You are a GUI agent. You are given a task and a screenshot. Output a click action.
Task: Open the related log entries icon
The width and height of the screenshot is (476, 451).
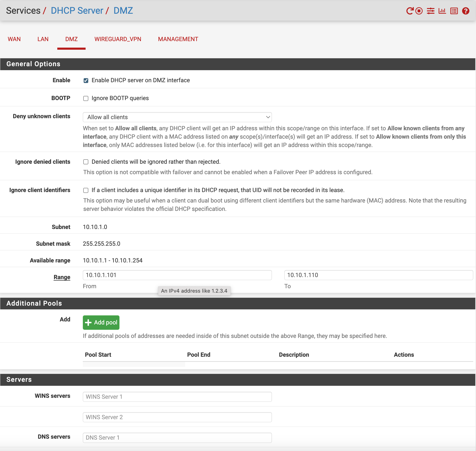point(454,11)
